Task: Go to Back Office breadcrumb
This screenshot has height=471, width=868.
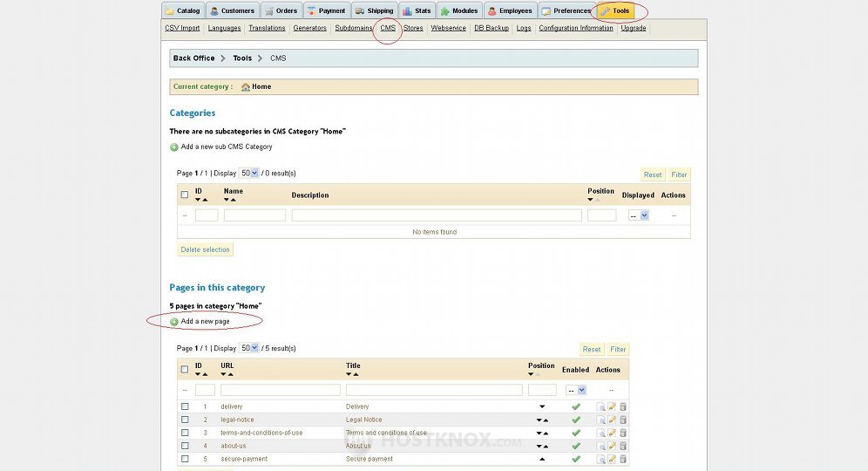Action: coord(193,58)
